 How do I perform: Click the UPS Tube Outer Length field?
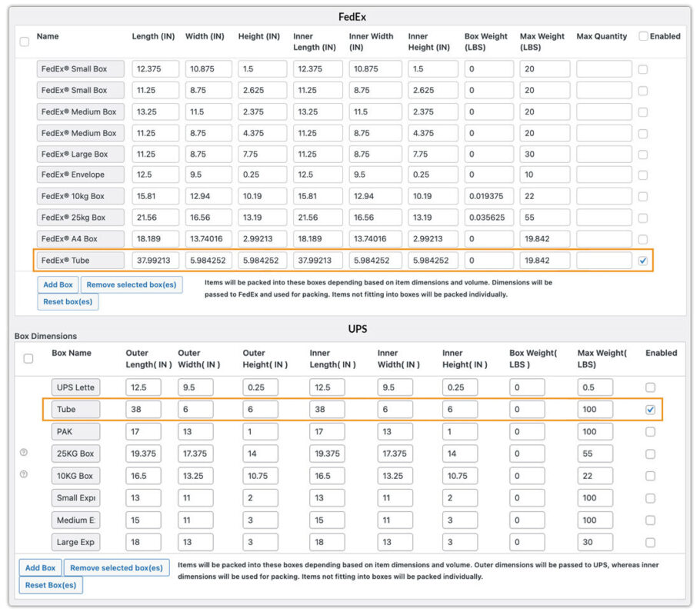[x=143, y=409]
